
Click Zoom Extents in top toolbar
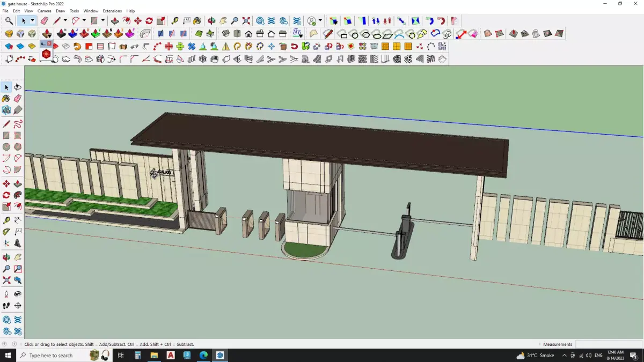[246, 21]
